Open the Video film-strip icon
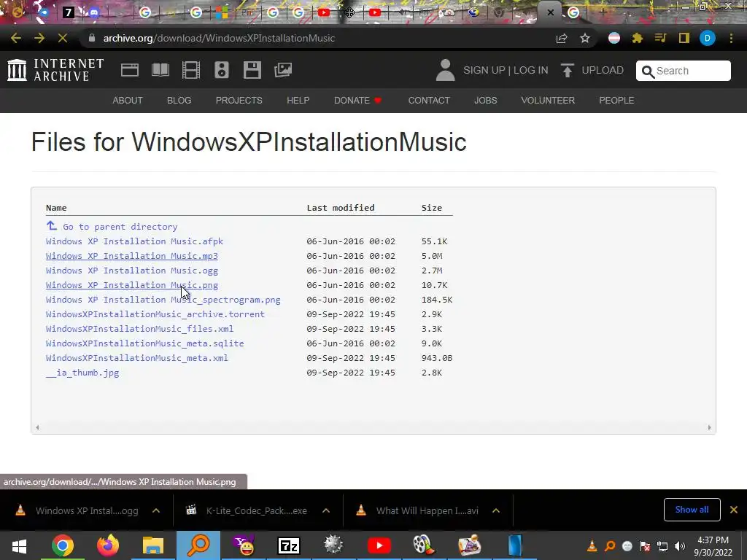Screen dimensions: 747x560 191,70
